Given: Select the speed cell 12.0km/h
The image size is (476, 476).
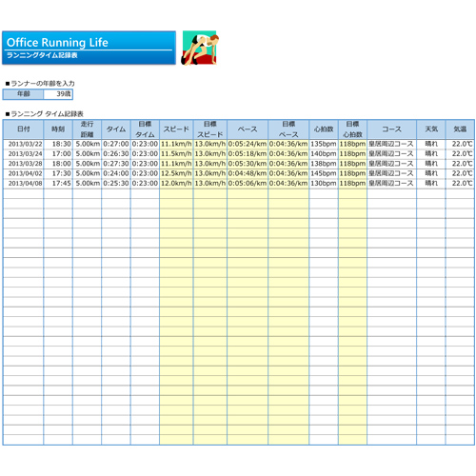Looking at the screenshot, I should pyautogui.click(x=176, y=184).
